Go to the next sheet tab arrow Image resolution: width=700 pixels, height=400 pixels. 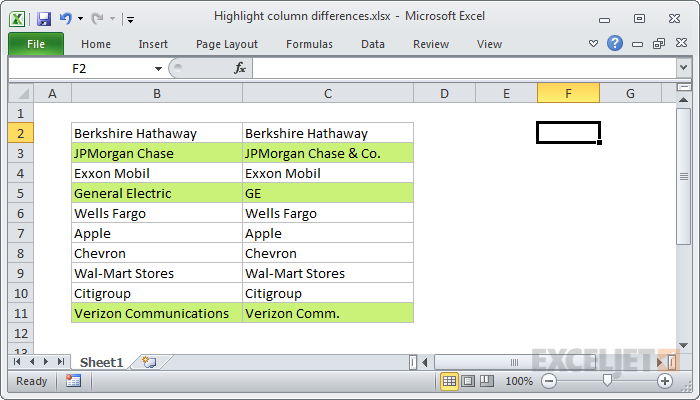tap(46, 362)
